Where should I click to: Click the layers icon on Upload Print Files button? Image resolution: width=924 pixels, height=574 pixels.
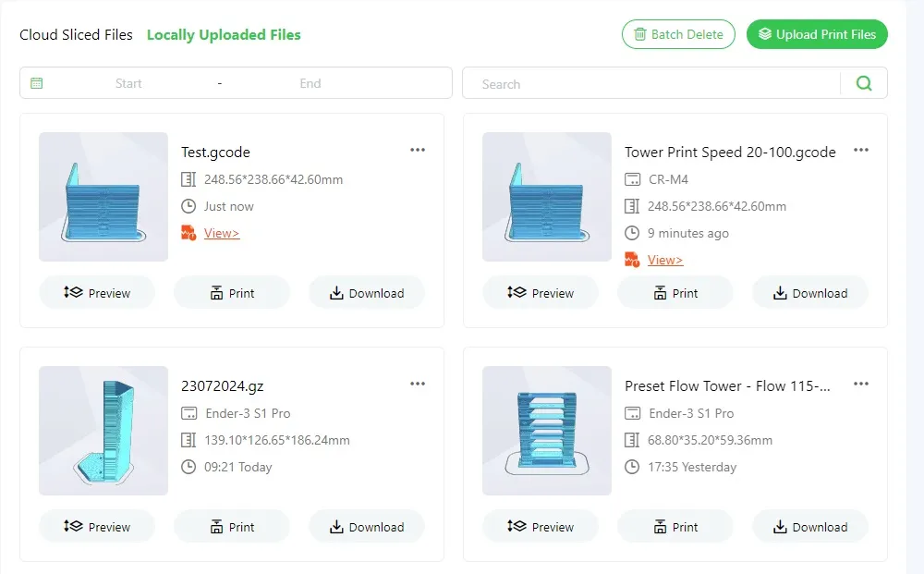point(766,33)
